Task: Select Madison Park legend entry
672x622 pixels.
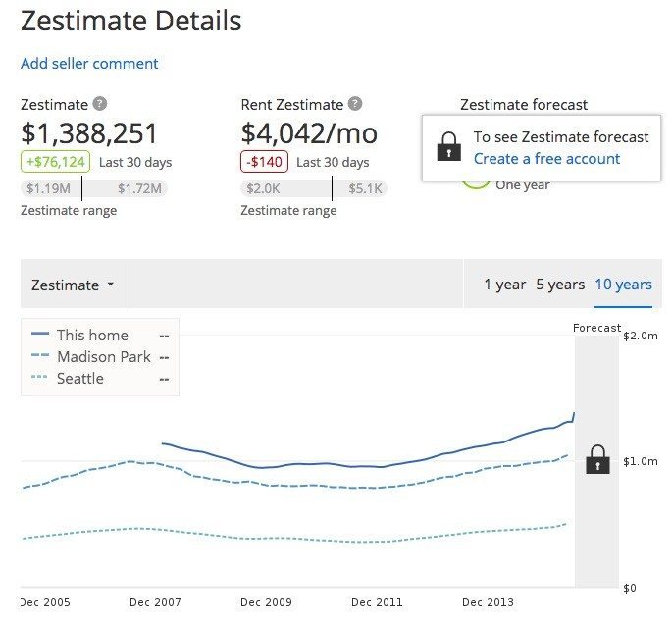Action: [x=100, y=357]
